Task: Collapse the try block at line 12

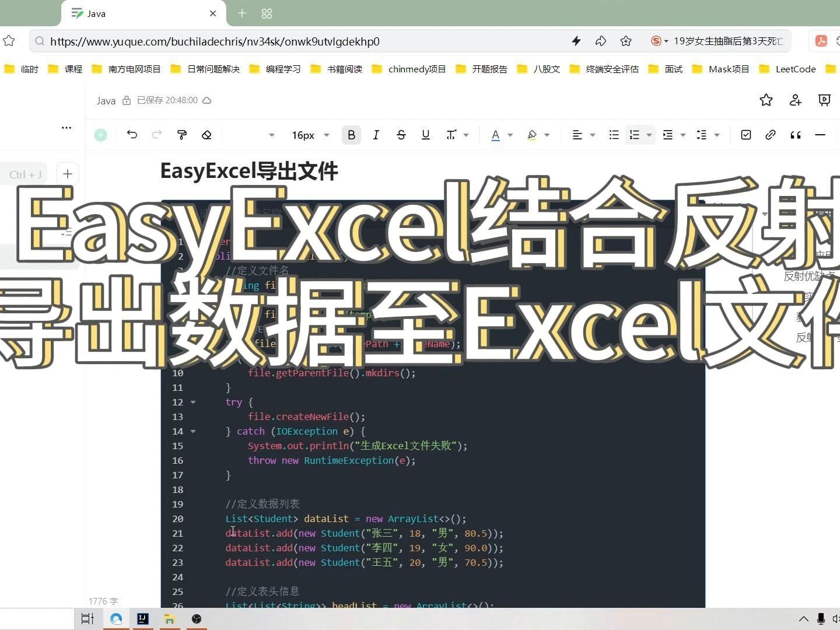Action: 193,402
